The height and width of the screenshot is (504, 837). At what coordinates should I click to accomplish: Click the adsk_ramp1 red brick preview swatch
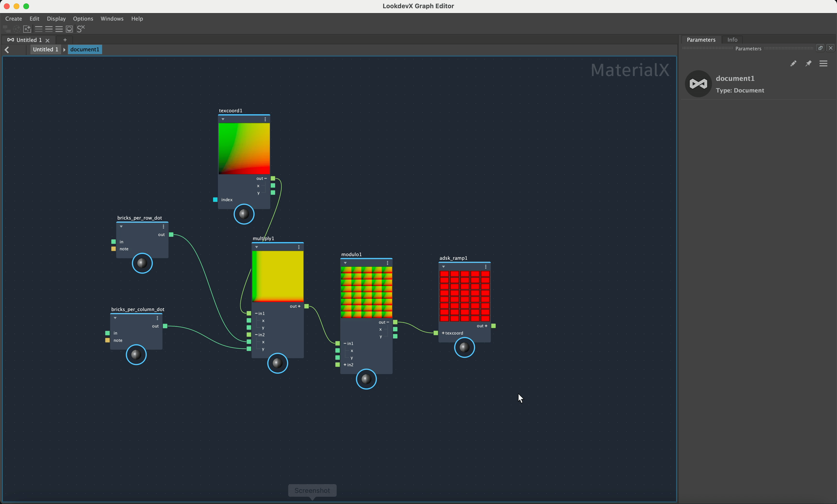point(464,296)
